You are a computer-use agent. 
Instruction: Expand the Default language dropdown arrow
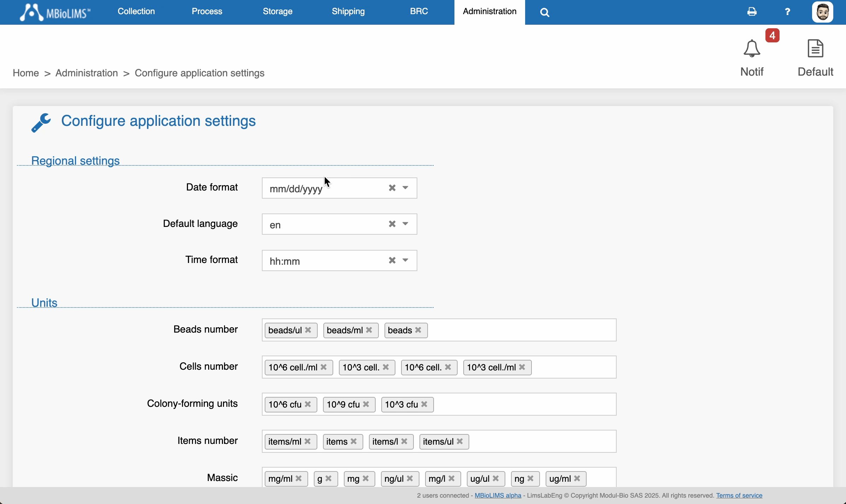tap(405, 224)
